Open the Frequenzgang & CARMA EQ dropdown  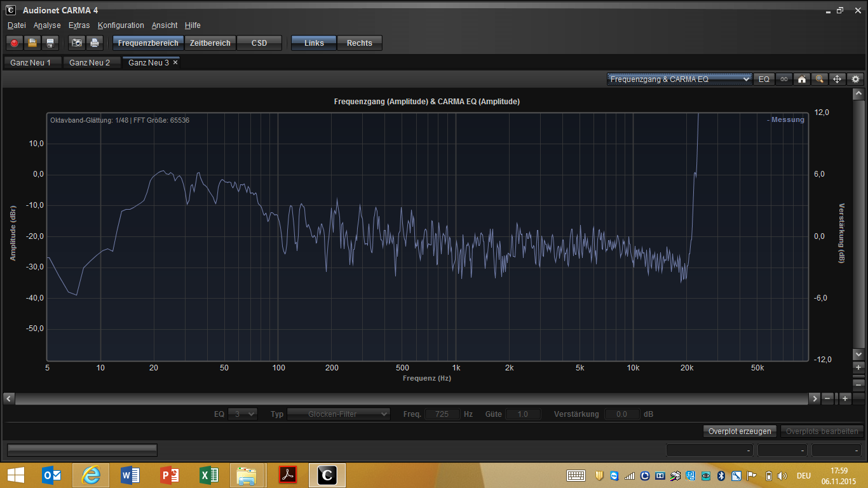679,79
